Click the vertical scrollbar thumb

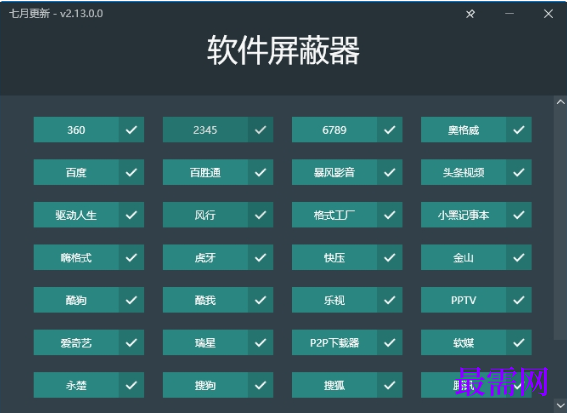click(x=560, y=223)
